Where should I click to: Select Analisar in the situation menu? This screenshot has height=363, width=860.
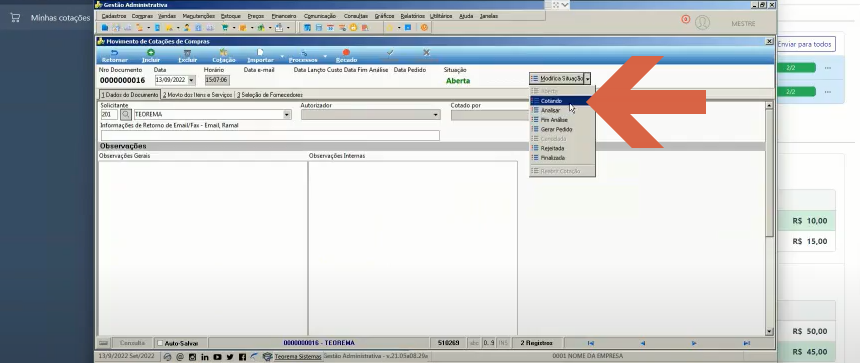pyautogui.click(x=561, y=110)
